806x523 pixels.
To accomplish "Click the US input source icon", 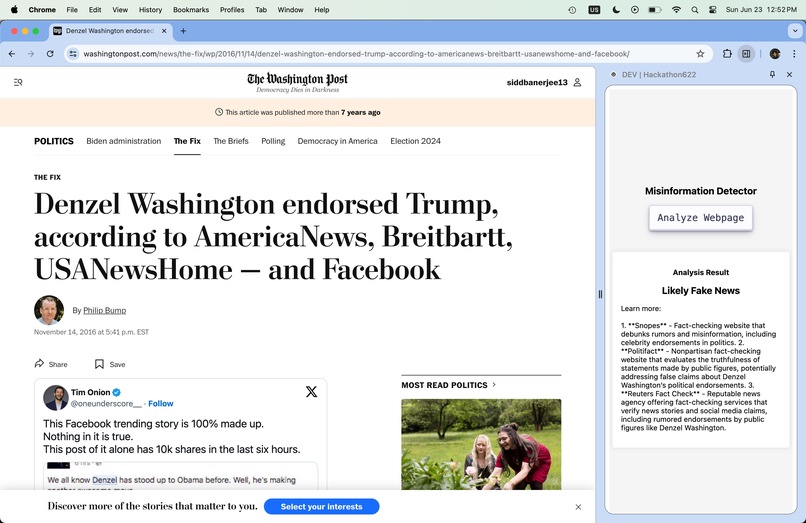I will 594,9.
